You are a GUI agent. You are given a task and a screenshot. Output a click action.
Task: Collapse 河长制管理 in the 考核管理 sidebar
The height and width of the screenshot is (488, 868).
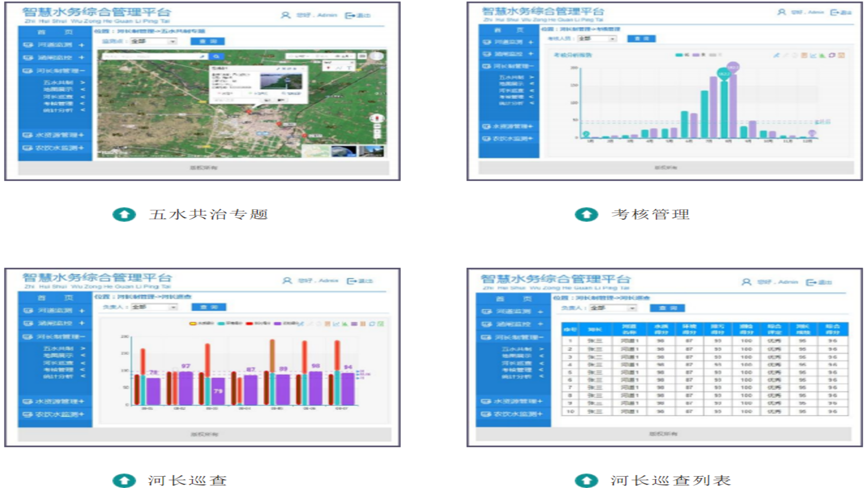532,66
